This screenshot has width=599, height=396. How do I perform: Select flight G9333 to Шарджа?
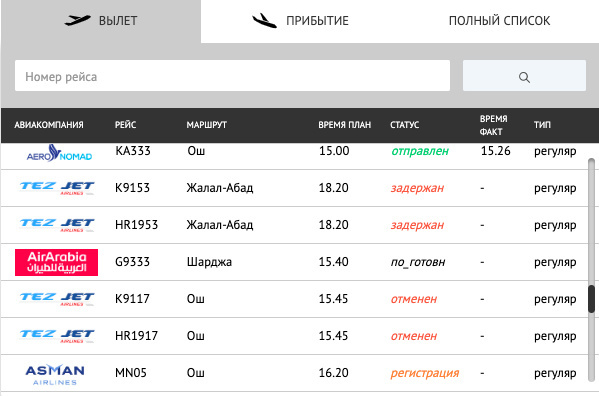coord(294,262)
